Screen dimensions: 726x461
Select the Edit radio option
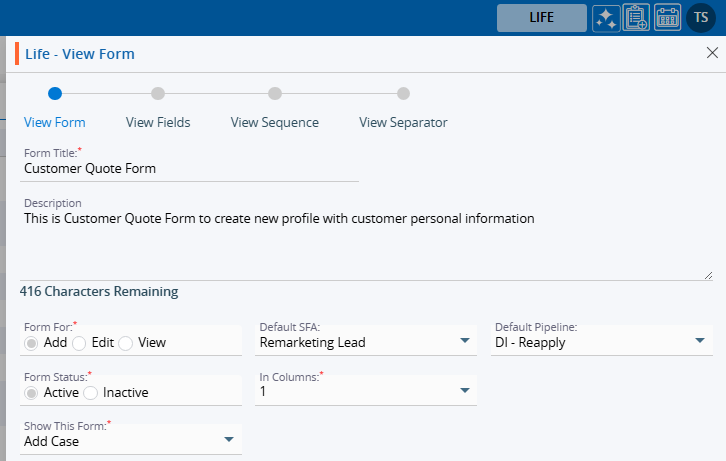tap(80, 343)
